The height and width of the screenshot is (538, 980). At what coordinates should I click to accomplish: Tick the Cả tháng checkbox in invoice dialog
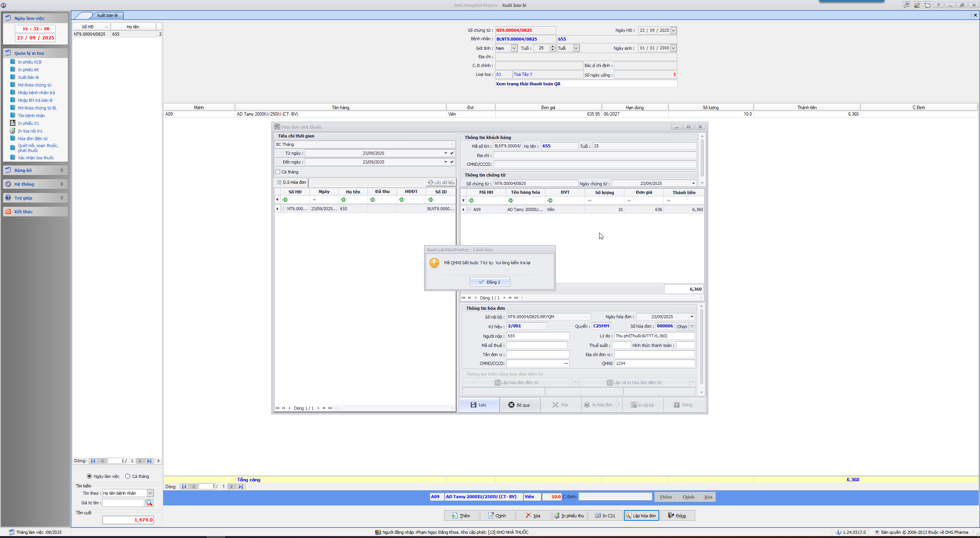(278, 172)
